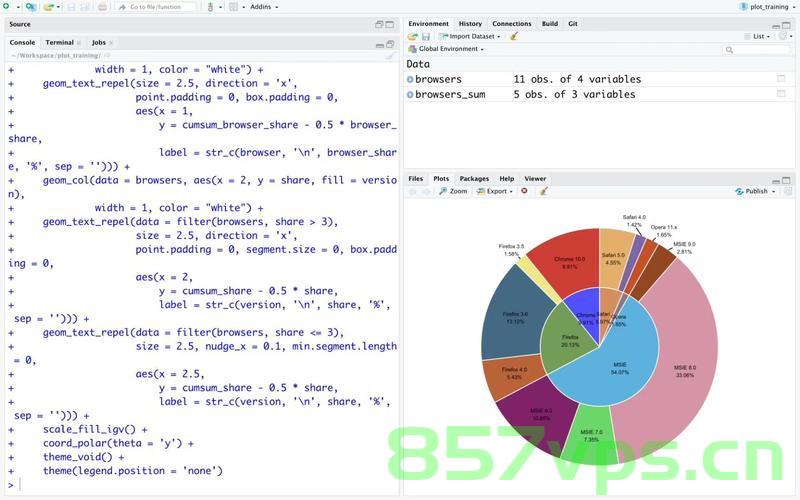Switch to the Connections tab
800x500 pixels.
[512, 23]
